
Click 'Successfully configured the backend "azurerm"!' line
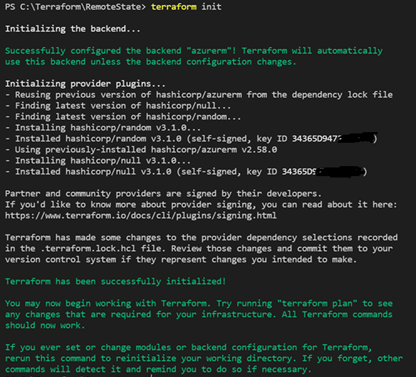pyautogui.click(x=194, y=51)
